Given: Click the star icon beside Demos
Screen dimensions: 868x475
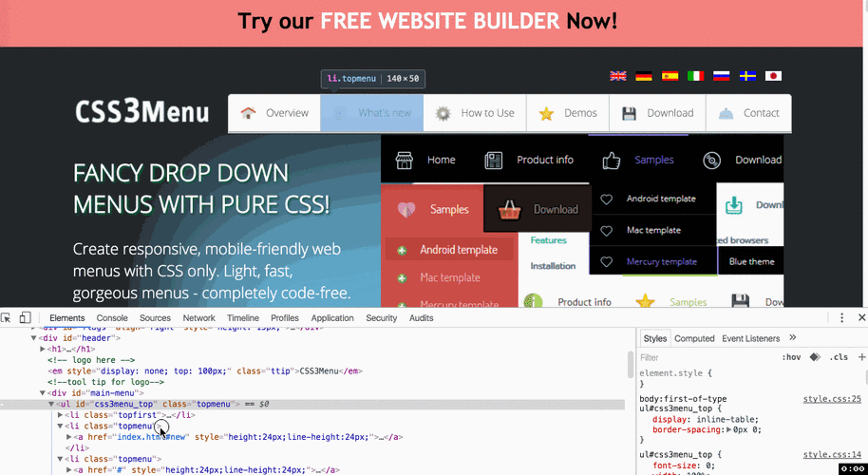Looking at the screenshot, I should [x=546, y=113].
